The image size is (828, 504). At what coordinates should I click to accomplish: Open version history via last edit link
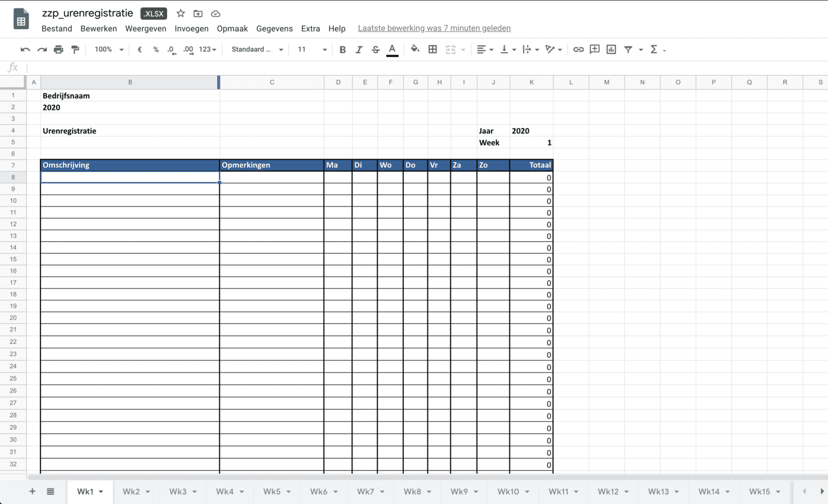(x=434, y=28)
